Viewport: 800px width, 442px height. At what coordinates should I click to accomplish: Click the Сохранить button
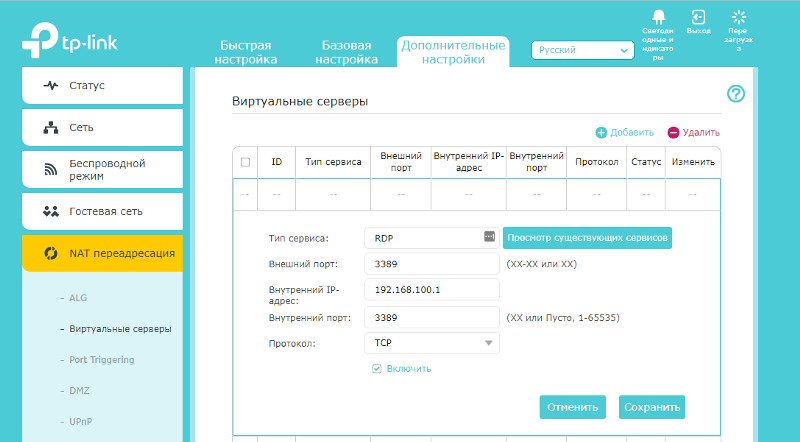pos(652,407)
